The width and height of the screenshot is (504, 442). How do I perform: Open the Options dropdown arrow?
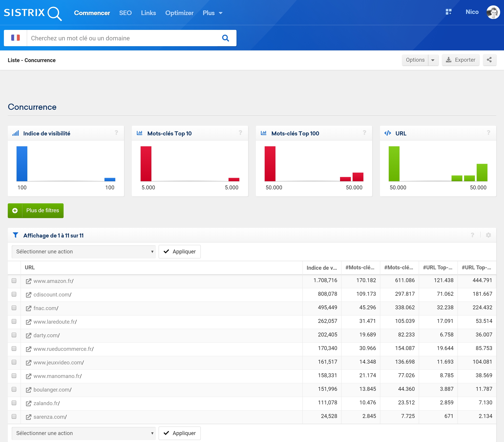[433, 60]
